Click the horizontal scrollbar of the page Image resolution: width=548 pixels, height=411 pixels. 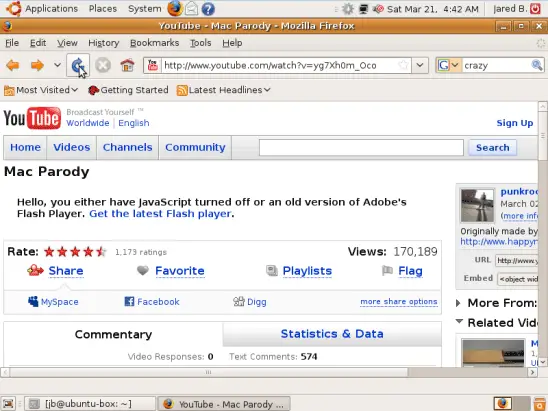point(209,372)
